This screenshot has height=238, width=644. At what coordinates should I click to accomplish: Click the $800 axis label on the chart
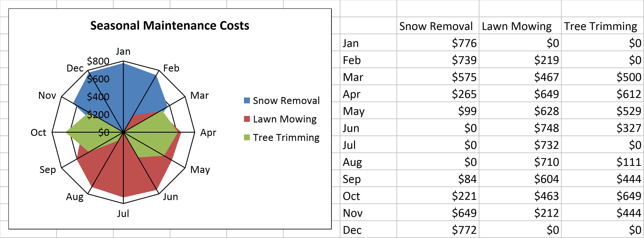[98, 61]
